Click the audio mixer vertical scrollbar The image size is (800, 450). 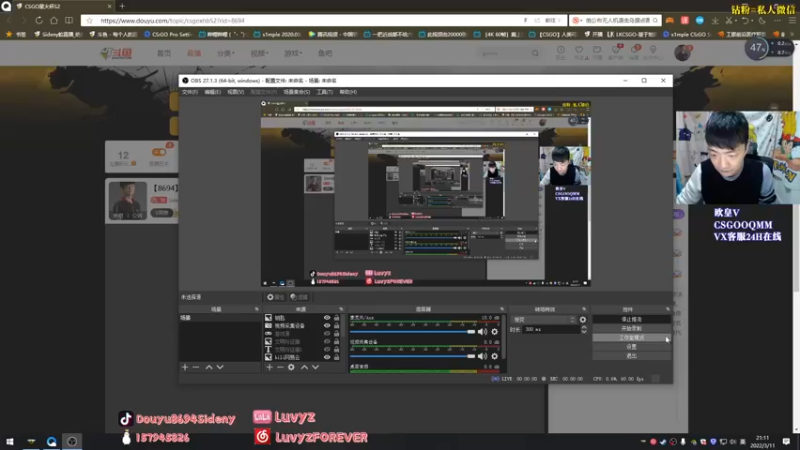504,337
